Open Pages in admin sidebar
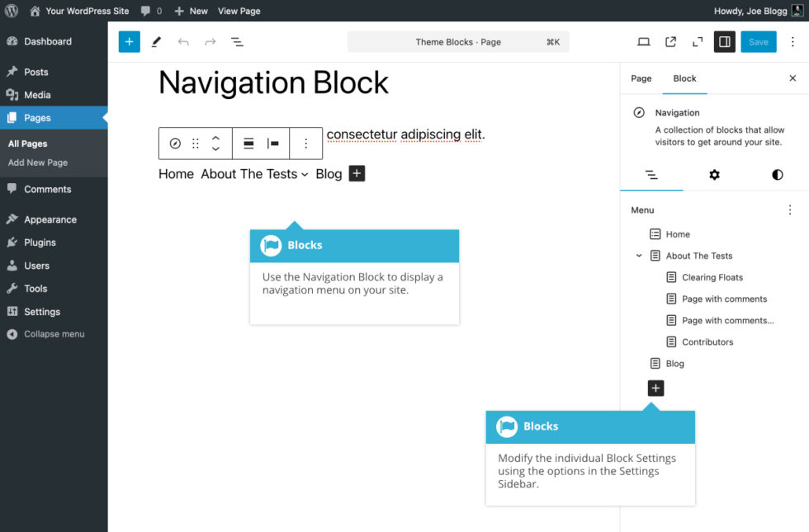This screenshot has width=809, height=532. [x=54, y=117]
